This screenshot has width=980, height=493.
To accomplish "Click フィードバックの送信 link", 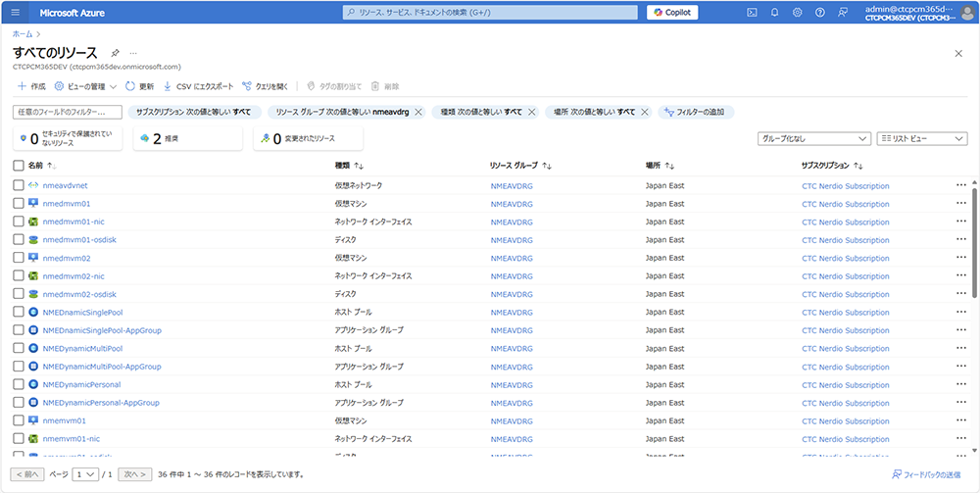I will pyautogui.click(x=926, y=474).
